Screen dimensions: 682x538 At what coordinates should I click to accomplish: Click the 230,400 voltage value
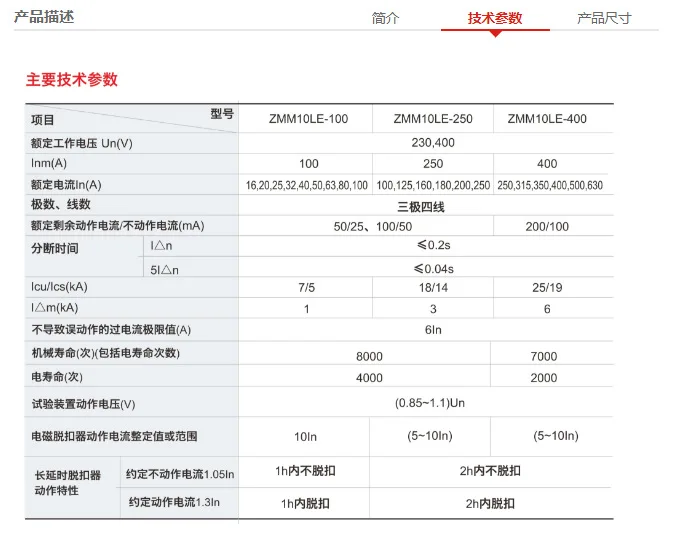click(x=433, y=143)
